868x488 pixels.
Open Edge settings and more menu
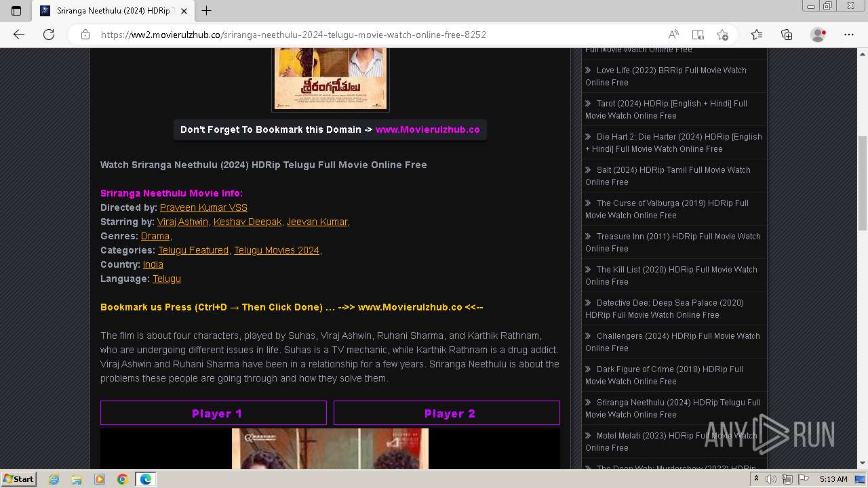849,35
